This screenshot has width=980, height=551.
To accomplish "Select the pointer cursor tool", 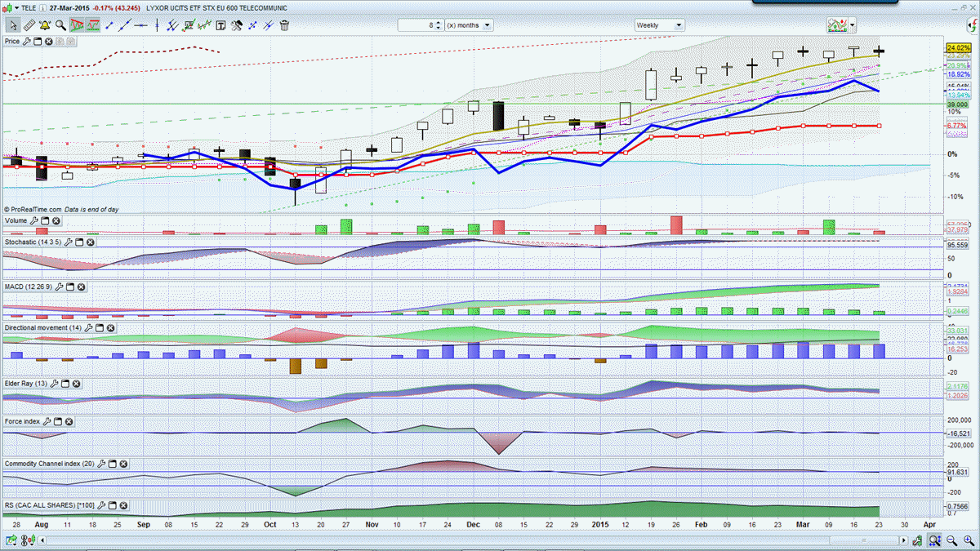I will click(x=13, y=25).
